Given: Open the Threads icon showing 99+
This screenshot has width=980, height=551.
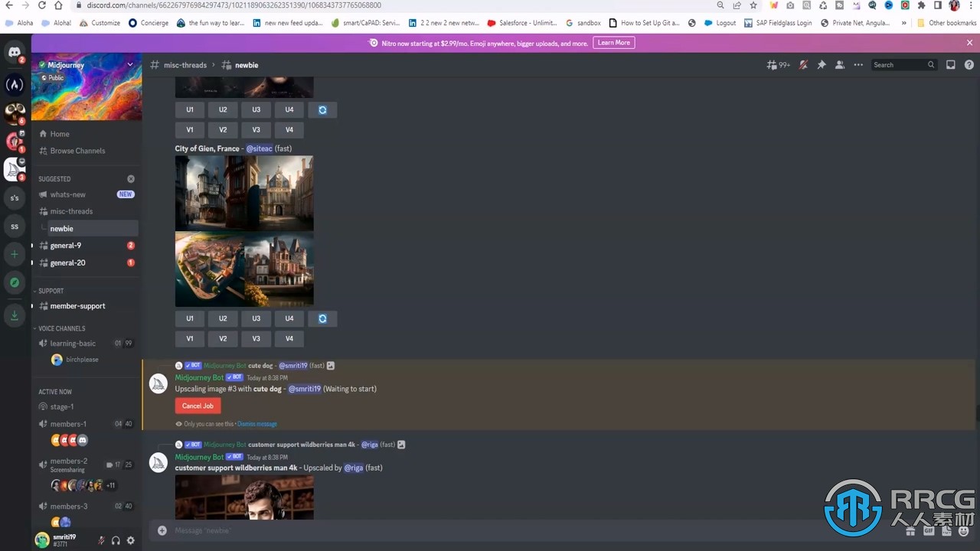Looking at the screenshot, I should (x=778, y=65).
